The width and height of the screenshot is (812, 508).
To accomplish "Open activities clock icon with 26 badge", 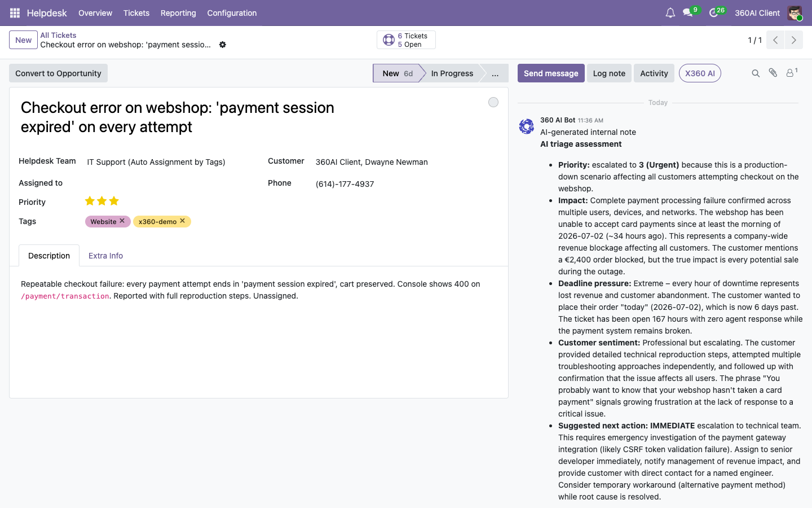I will tap(714, 13).
